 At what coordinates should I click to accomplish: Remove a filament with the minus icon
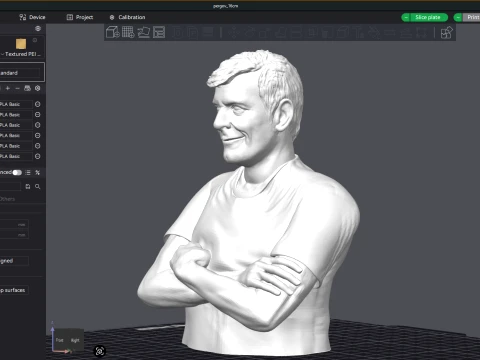(17, 88)
